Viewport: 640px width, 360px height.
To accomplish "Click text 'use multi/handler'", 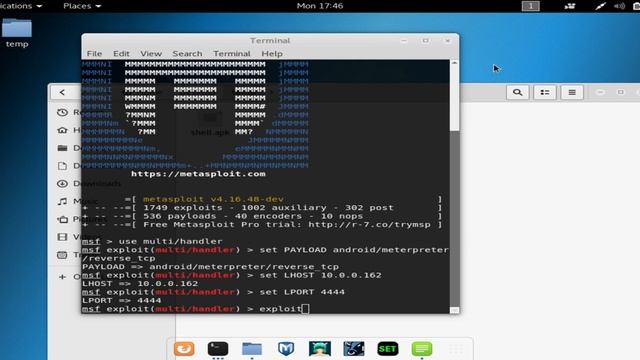I will (x=170, y=241).
